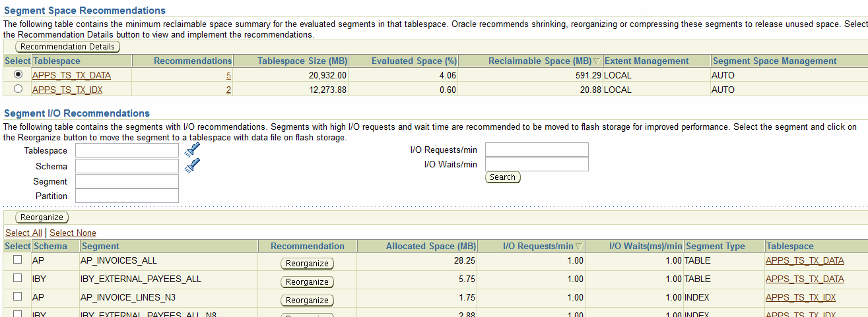
Task: Click the Select All link
Action: coord(23,233)
